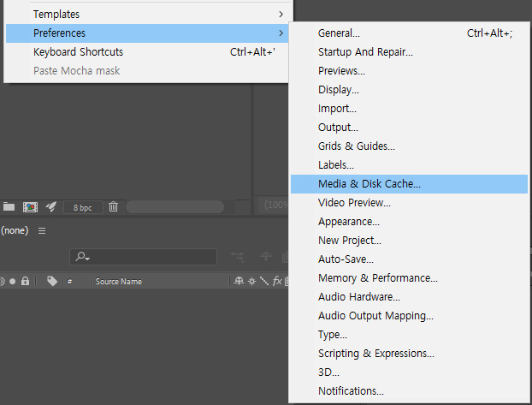Click the fx effects switch column
This screenshot has width=532, height=405.
tap(277, 281)
